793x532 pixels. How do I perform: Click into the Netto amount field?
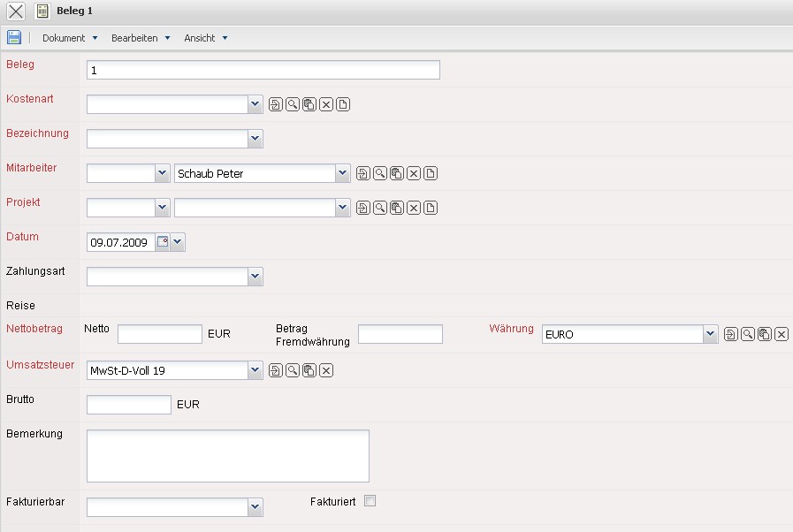pos(159,334)
